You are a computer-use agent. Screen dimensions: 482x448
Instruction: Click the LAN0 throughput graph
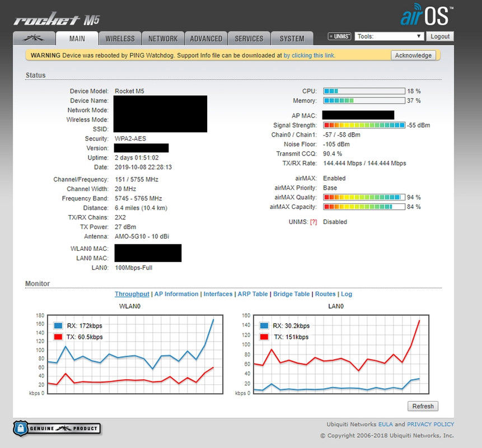[x=341, y=354]
